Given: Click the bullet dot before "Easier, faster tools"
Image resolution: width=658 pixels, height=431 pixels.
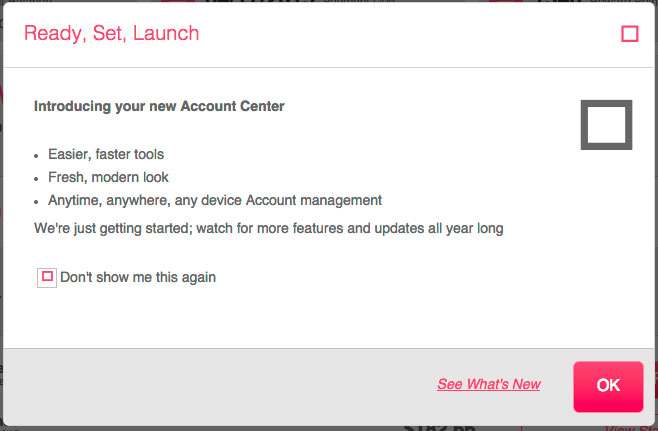Looking at the screenshot, I should click(x=37, y=156).
